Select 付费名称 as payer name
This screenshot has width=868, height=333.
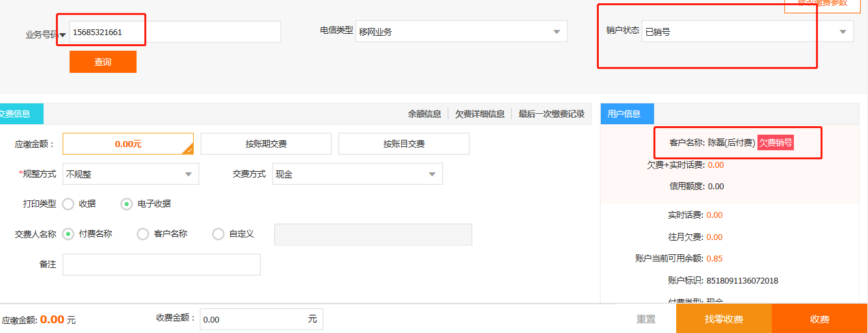tap(68, 234)
